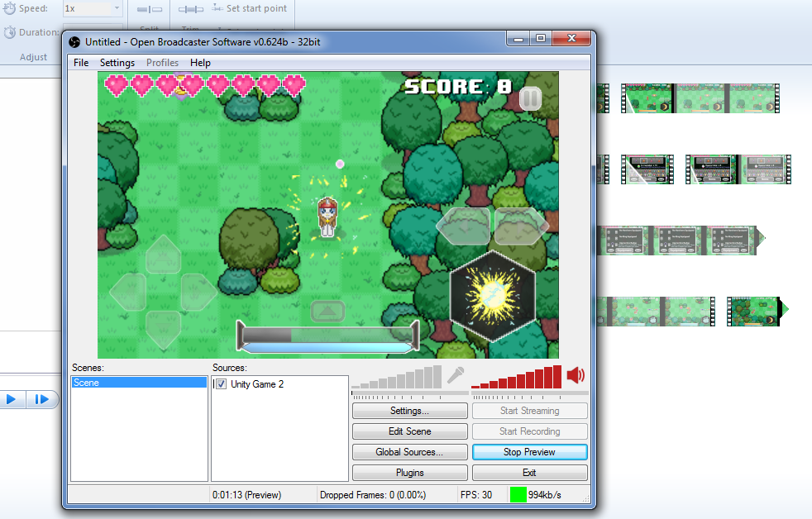Click the Exit button

coord(530,473)
